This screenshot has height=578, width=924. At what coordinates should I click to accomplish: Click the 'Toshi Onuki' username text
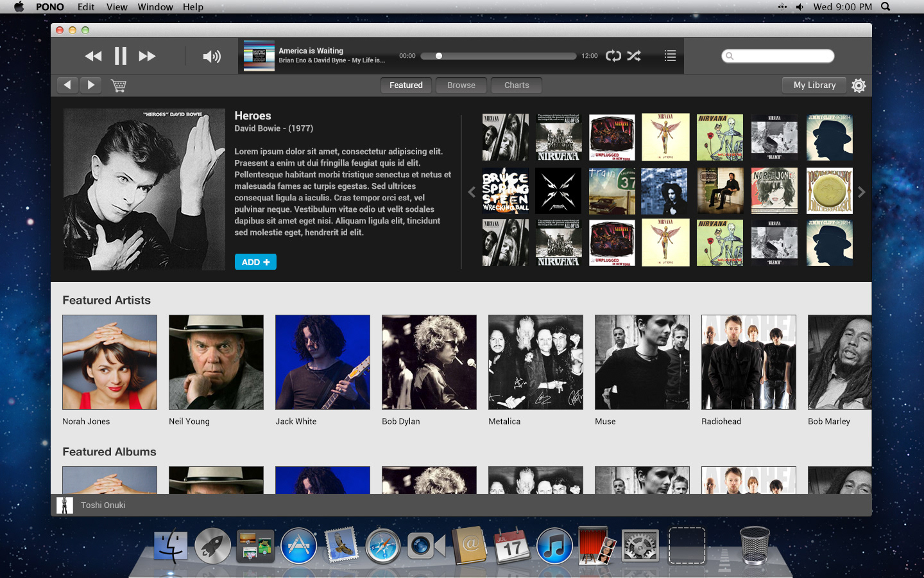pyautogui.click(x=103, y=505)
